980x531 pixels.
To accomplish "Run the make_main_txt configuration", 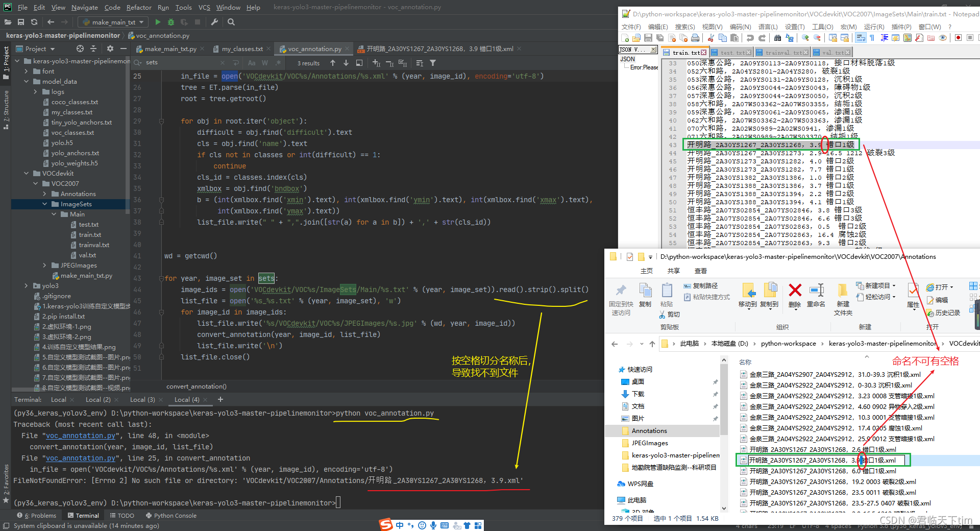I will [x=158, y=22].
